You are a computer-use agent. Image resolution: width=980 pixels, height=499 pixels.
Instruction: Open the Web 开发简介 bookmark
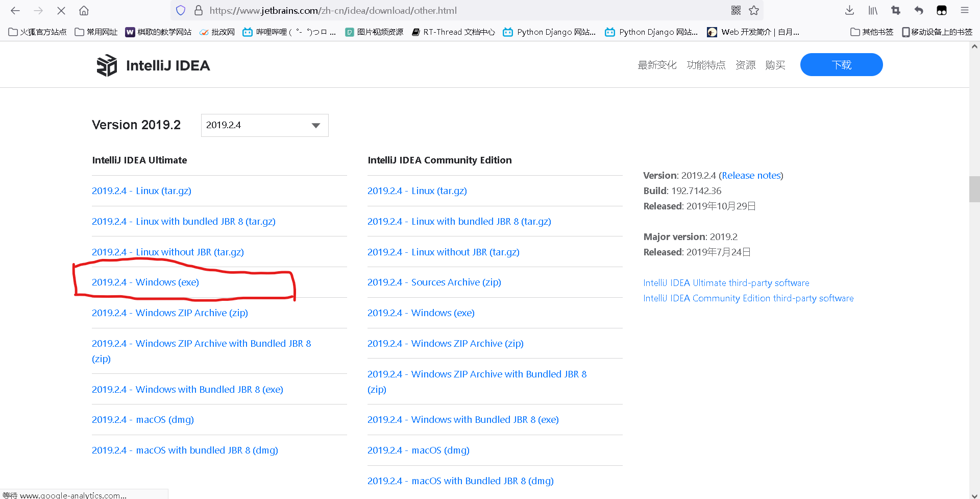click(x=753, y=32)
